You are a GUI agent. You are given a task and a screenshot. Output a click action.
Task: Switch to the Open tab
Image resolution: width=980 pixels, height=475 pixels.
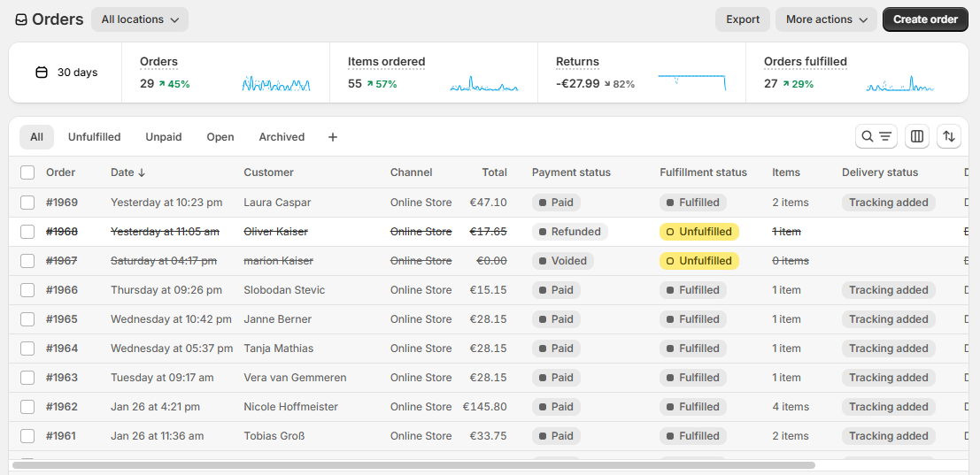220,137
